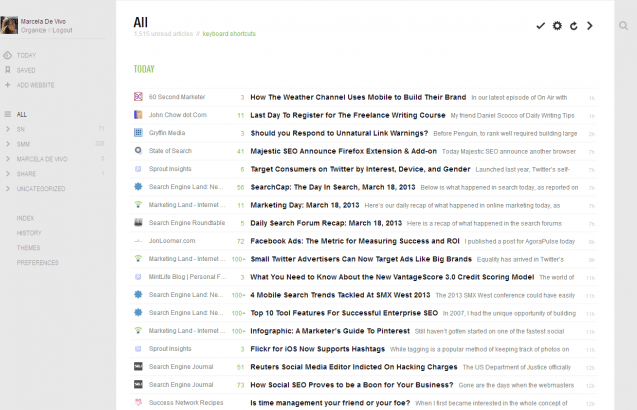
Task: Open Majestic SEO Announce Firefox Extension article
Action: 343,151
